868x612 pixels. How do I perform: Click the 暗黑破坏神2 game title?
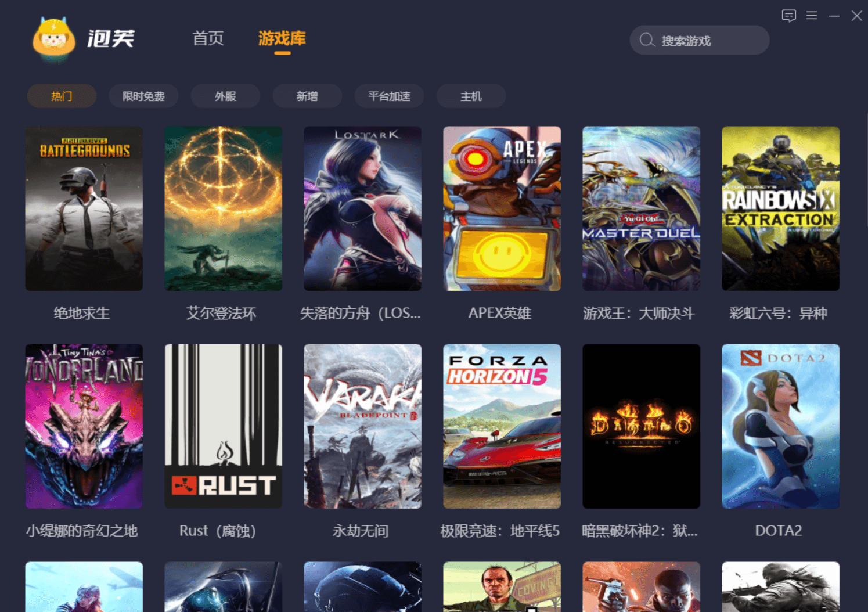pyautogui.click(x=640, y=531)
